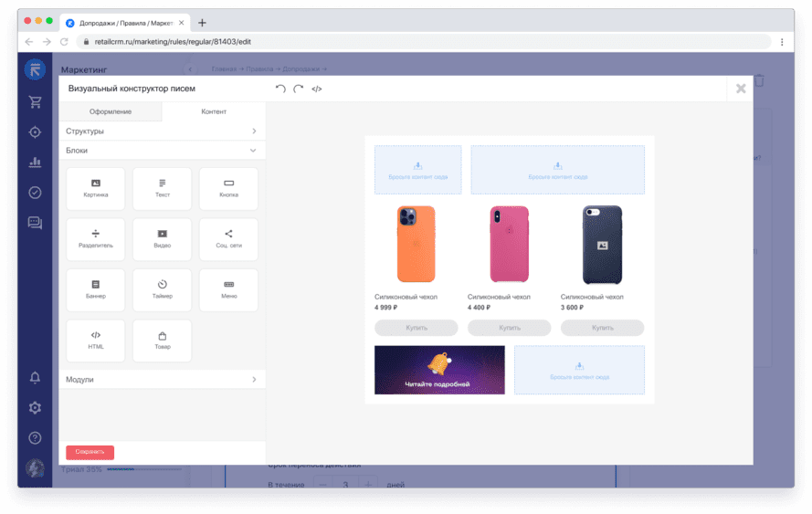Viewport: 812px width, 514px height.
Task: Open the HTML code view icon
Action: click(316, 89)
